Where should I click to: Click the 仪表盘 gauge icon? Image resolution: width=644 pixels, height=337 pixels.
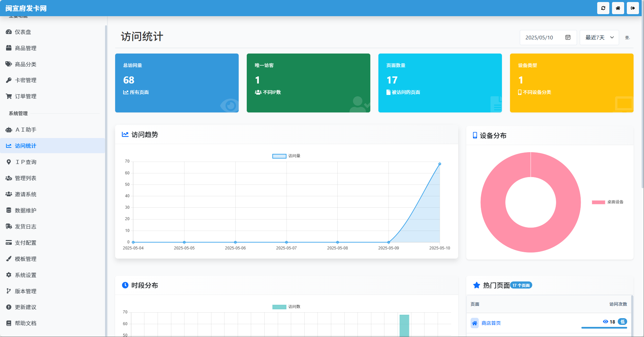pyautogui.click(x=9, y=32)
